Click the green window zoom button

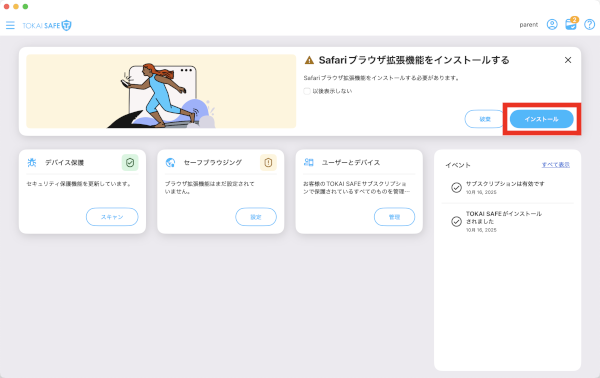(25, 7)
